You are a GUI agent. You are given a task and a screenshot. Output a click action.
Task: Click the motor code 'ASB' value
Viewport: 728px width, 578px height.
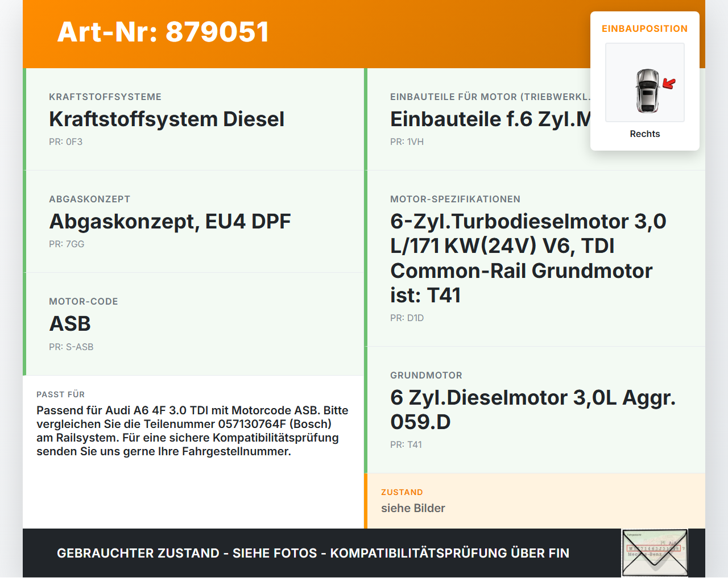tap(70, 324)
